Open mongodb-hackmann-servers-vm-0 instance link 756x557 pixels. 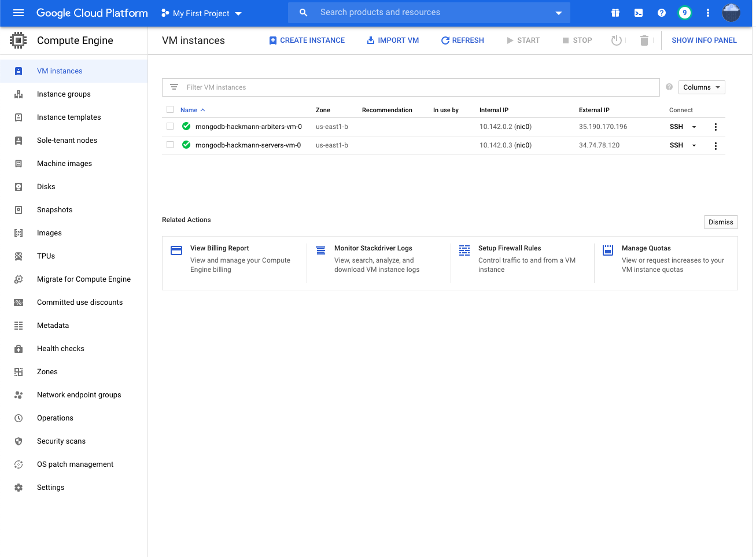point(248,146)
